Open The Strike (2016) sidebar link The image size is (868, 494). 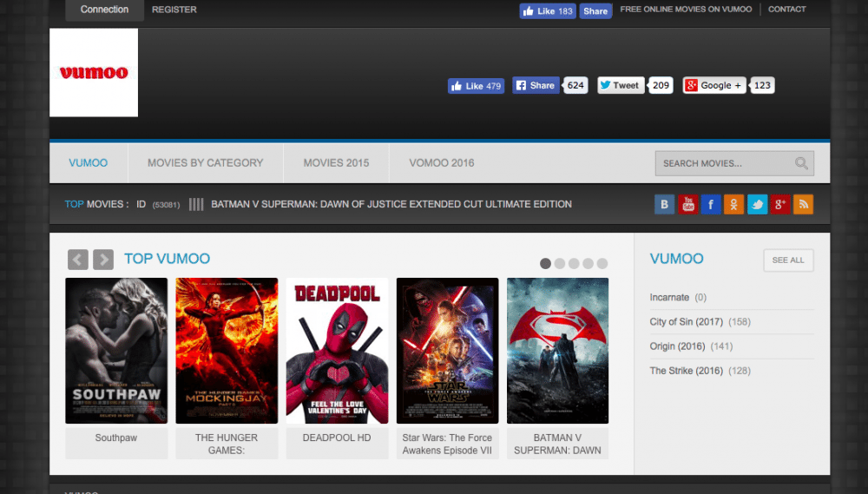click(x=687, y=371)
